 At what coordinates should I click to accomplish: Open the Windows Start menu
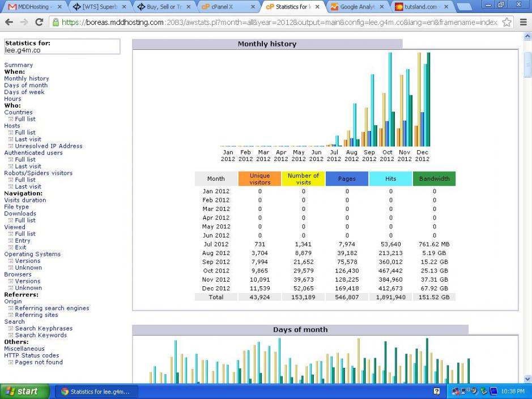pyautogui.click(x=21, y=391)
